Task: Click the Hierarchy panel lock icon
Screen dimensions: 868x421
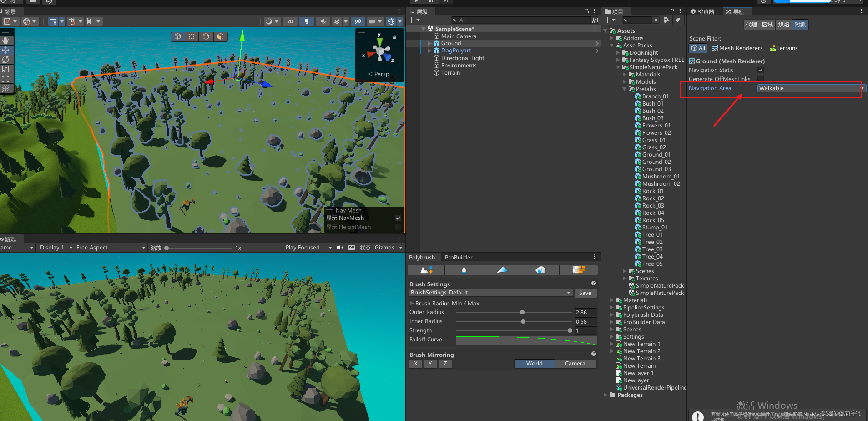Action: pos(587,11)
